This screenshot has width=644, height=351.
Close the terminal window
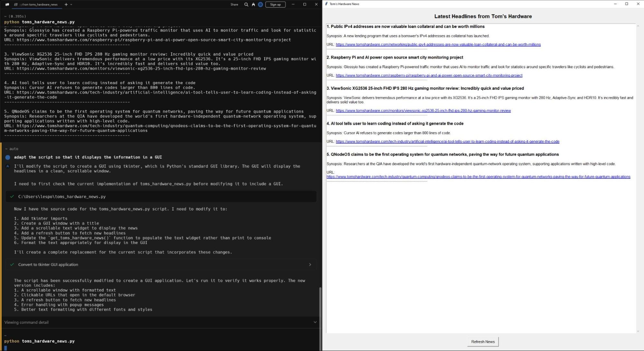point(316,4)
